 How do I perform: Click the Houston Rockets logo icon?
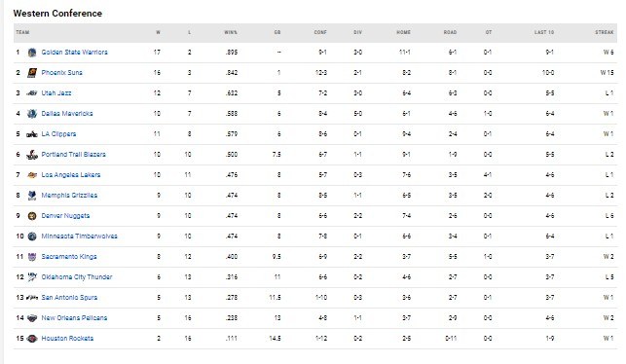coord(32,339)
